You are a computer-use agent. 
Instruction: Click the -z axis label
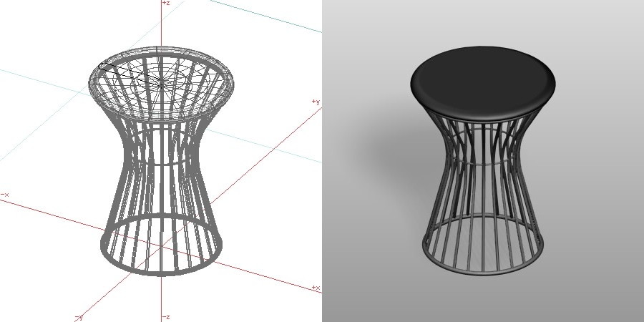166,317
